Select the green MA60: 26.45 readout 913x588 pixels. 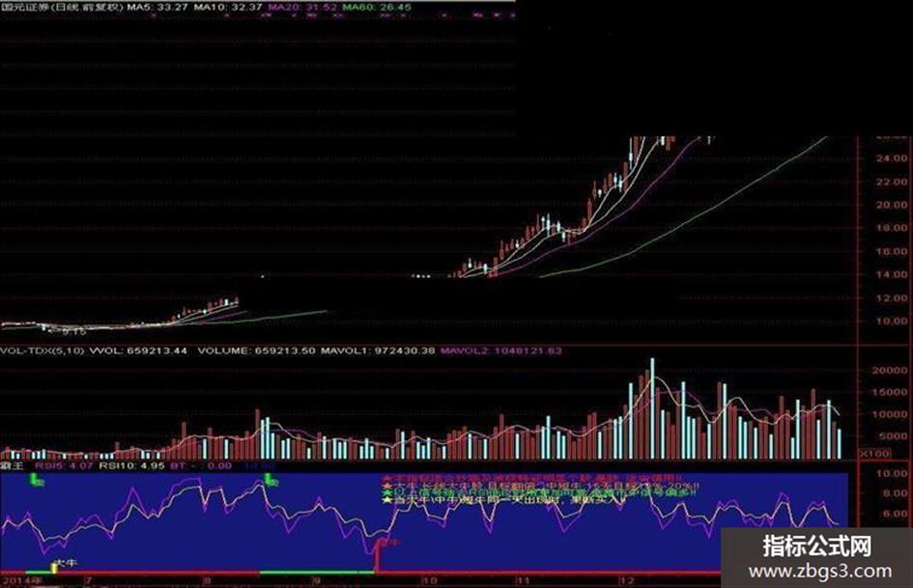[x=376, y=7]
